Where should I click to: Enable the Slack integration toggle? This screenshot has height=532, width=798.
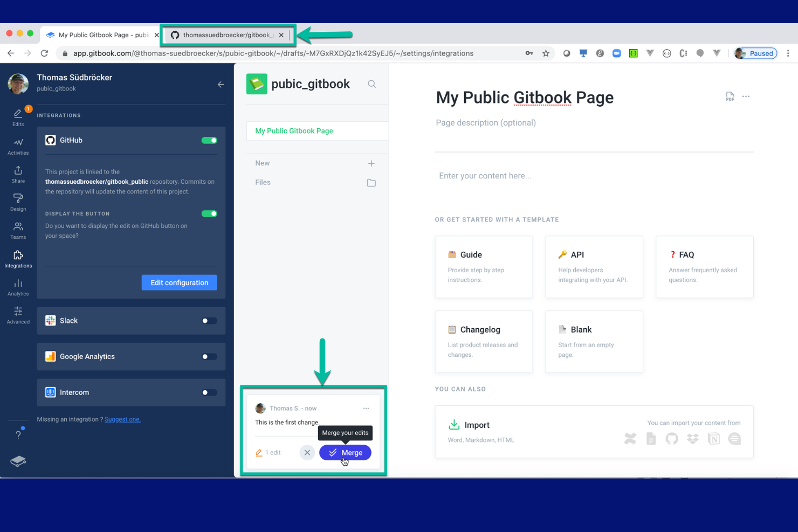coord(209,321)
